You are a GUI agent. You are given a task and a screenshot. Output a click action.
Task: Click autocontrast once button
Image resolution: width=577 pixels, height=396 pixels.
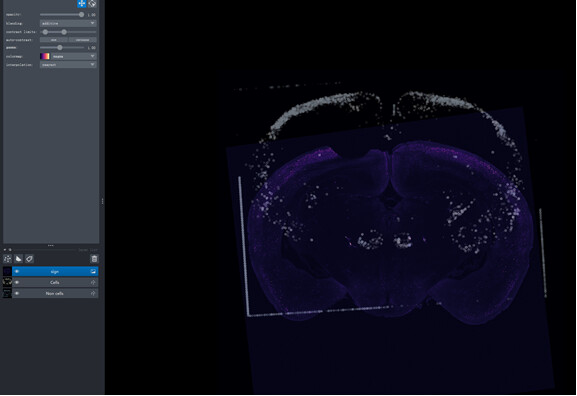point(54,40)
